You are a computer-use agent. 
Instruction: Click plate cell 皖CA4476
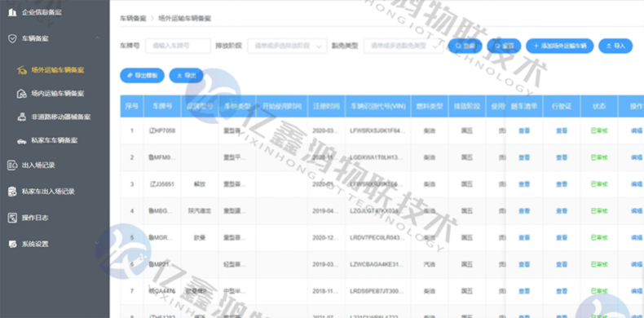pyautogui.click(x=162, y=291)
